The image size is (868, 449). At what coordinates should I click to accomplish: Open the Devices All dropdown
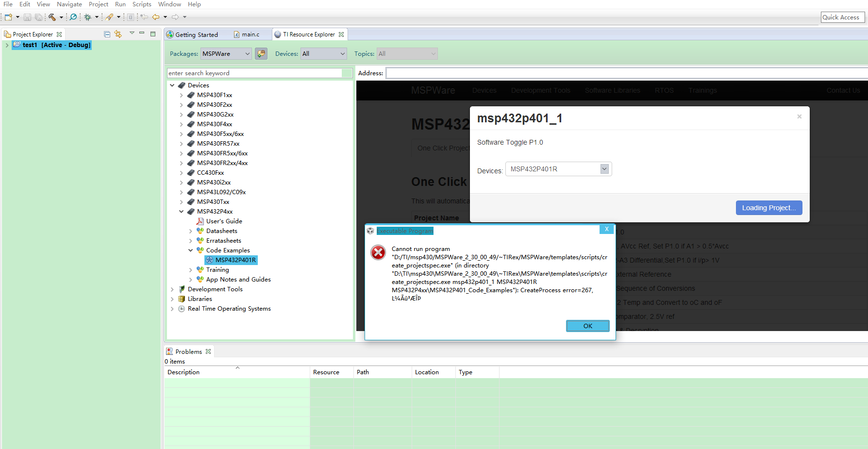tap(324, 53)
